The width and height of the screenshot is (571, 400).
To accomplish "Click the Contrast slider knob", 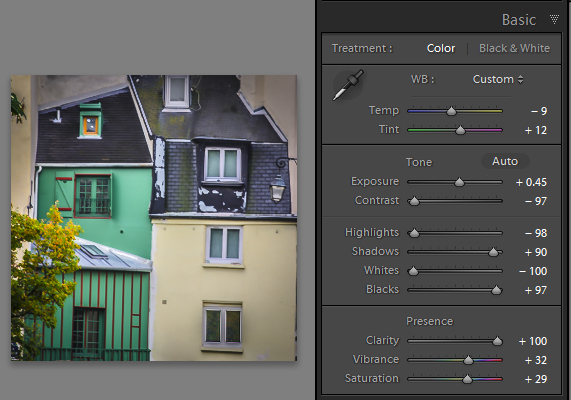I will click(x=414, y=201).
